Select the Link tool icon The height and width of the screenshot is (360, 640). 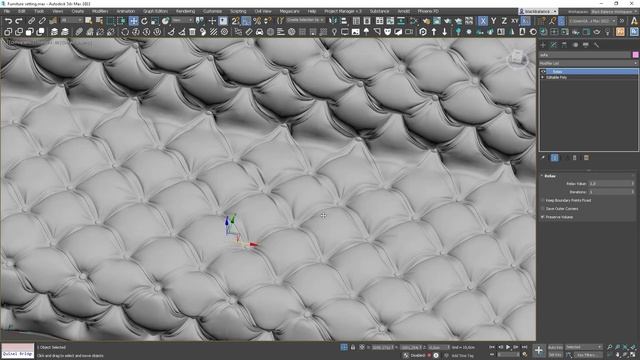click(31, 21)
